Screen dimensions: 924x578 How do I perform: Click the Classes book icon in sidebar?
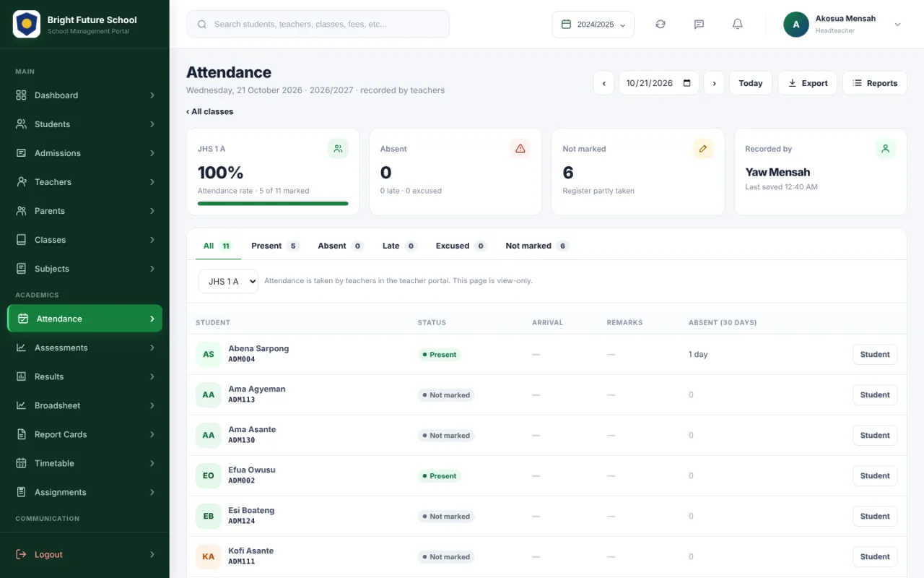coord(21,240)
